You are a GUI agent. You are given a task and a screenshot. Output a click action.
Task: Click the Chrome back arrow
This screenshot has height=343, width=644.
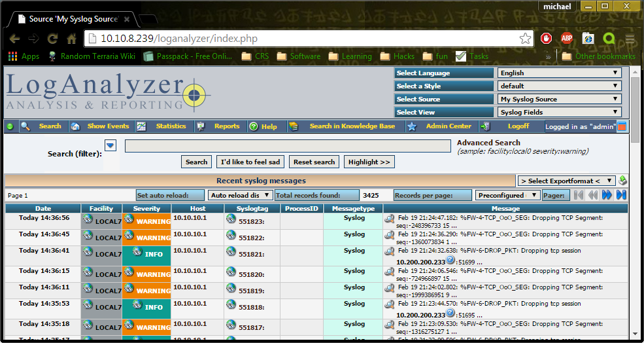pyautogui.click(x=15, y=39)
